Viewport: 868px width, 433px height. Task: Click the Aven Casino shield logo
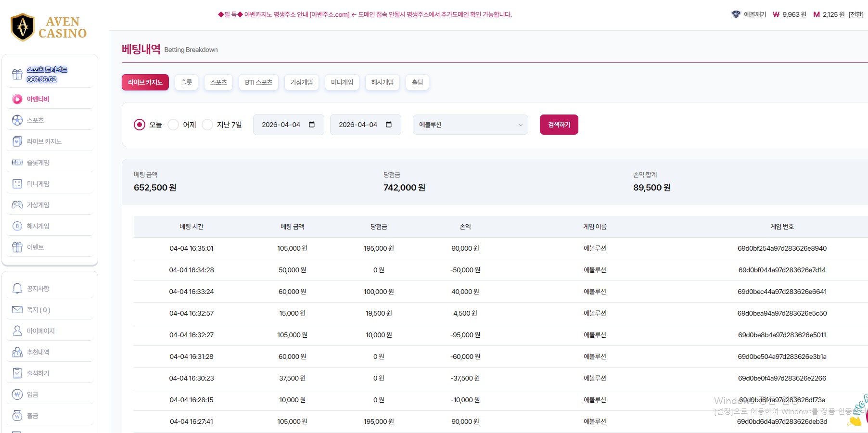pos(23,27)
